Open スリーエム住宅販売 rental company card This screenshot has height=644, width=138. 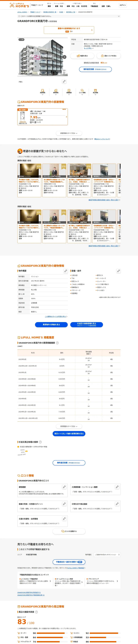(54, 180)
